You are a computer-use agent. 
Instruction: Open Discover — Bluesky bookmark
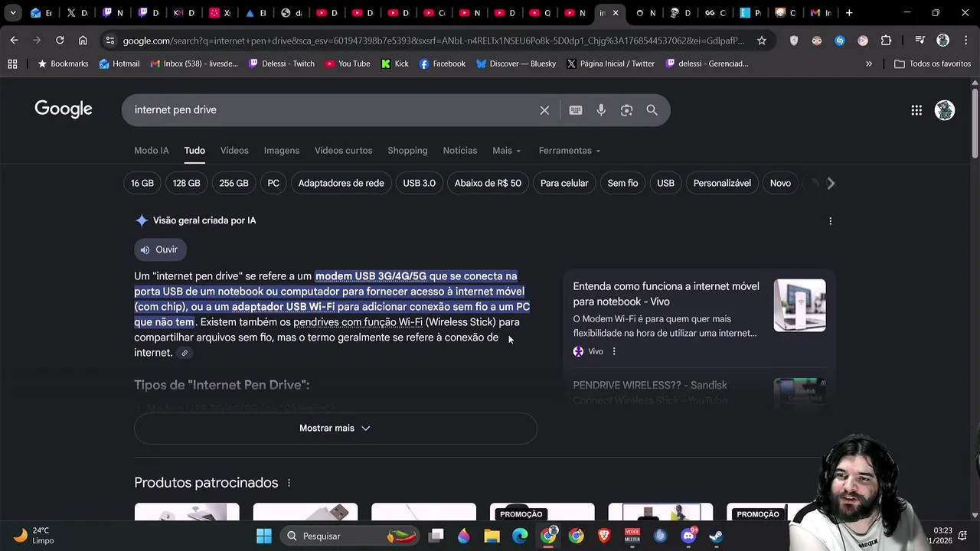point(516,64)
